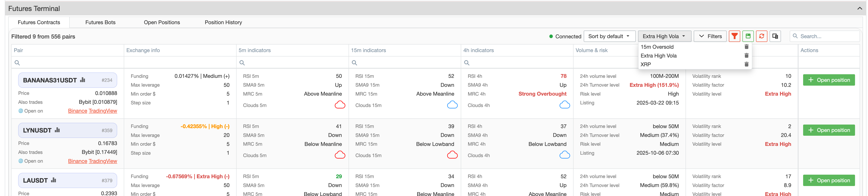Screen dimensions: 868x196
Task: Click the red Clouds 5m icon for BANANAS31USDT
Action: coord(340,105)
